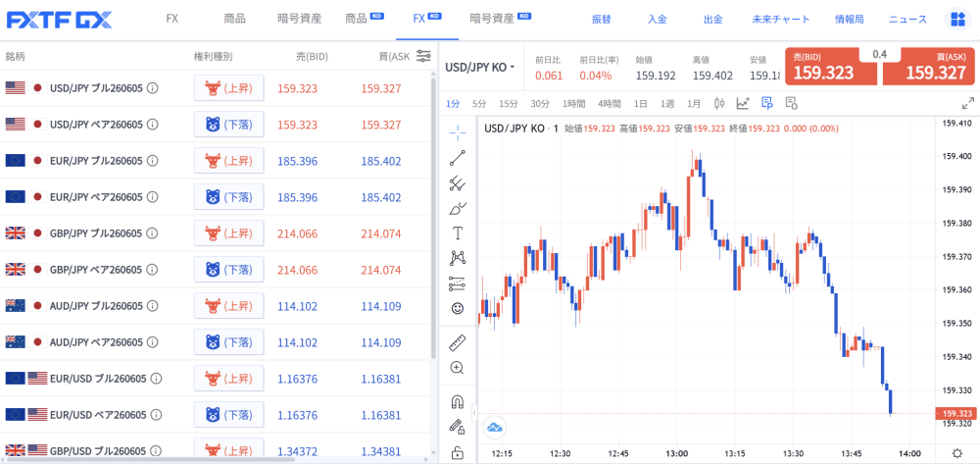Select the Text annotation tool

[x=457, y=233]
